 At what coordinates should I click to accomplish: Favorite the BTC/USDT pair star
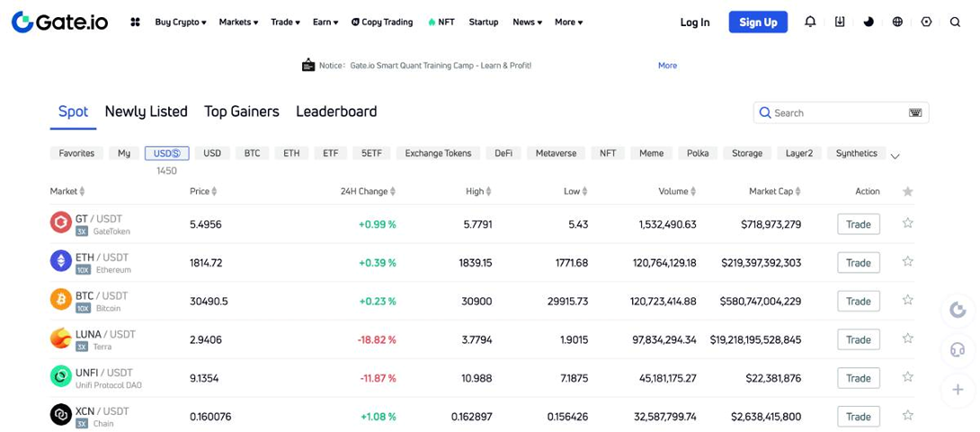point(907,300)
